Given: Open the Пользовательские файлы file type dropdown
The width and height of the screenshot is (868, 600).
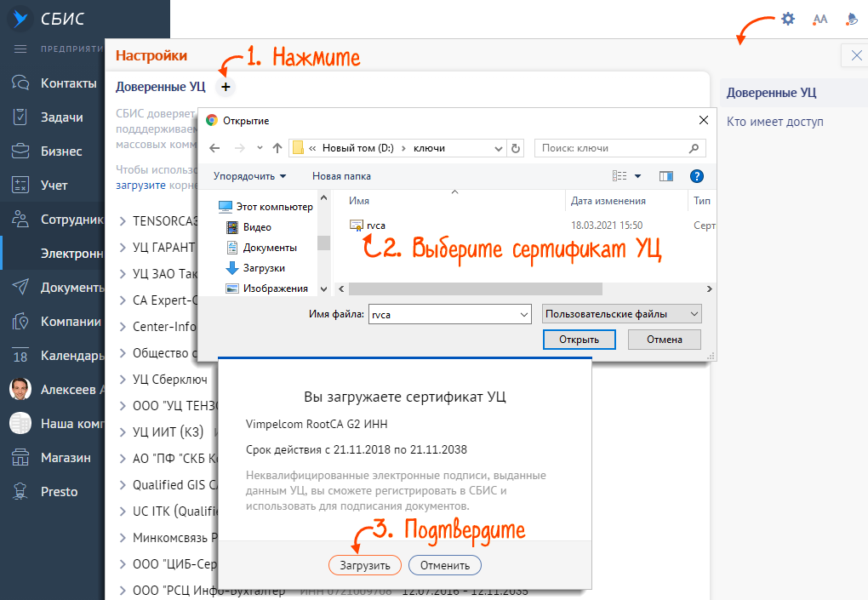Looking at the screenshot, I should (621, 314).
